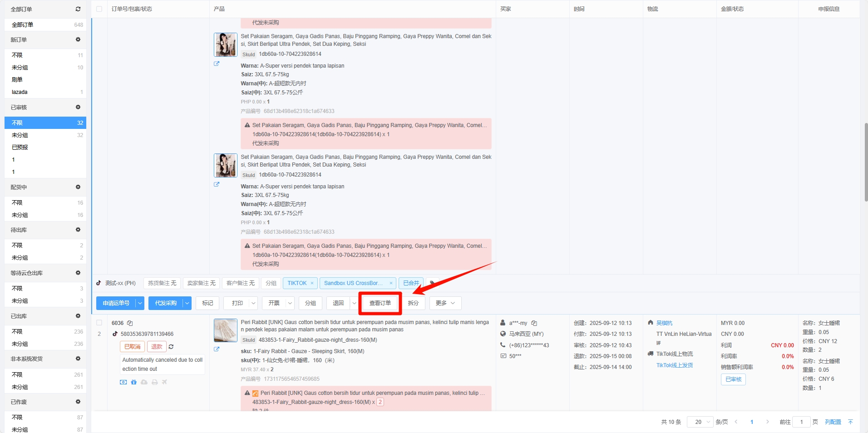The height and width of the screenshot is (433, 868).
Task: Open settings gear for 新订单 section
Action: tap(78, 39)
